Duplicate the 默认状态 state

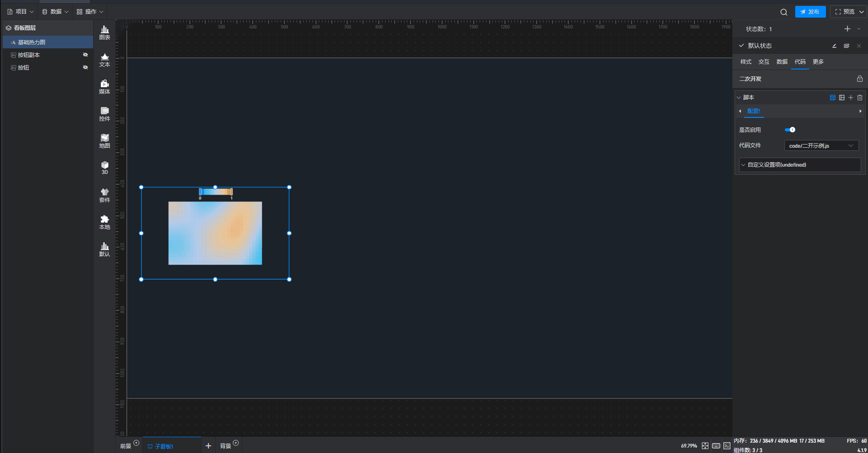[846, 46]
